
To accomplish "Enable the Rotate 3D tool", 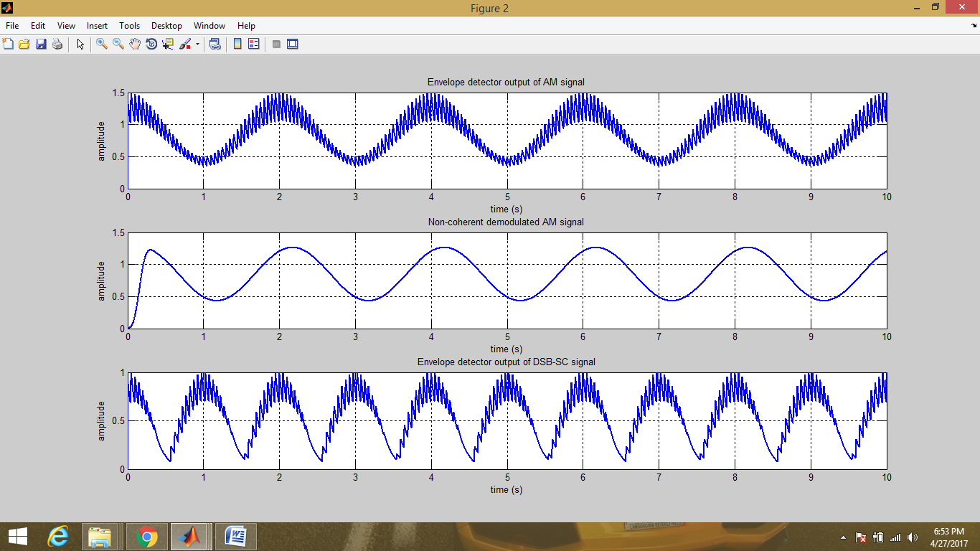I will [x=151, y=44].
